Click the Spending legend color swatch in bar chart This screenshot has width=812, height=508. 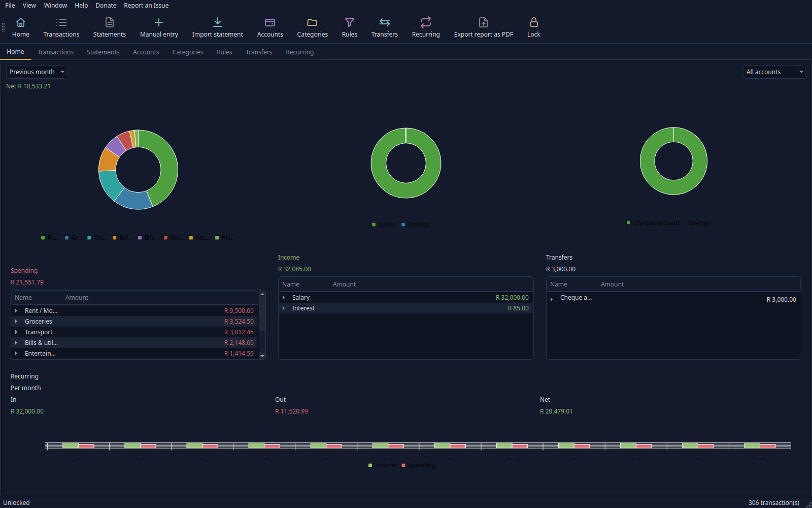[403, 465]
